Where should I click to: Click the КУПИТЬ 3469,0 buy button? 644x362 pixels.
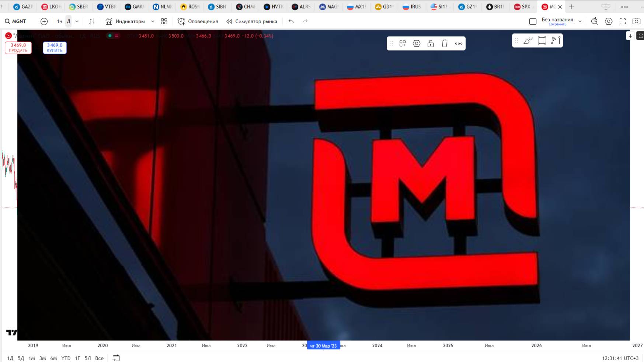55,48
